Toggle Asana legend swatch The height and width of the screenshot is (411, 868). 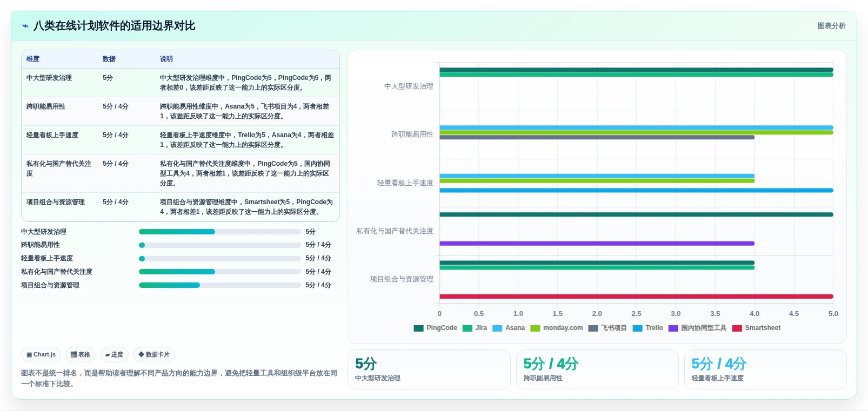(497, 328)
